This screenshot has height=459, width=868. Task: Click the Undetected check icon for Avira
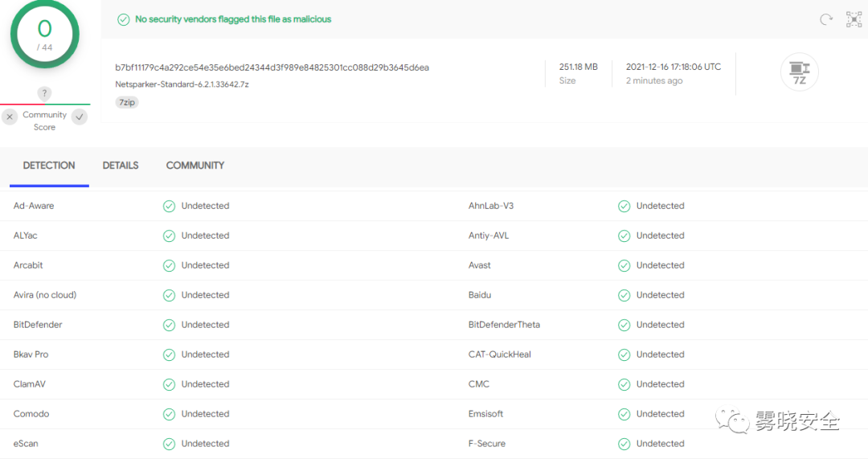(x=169, y=296)
